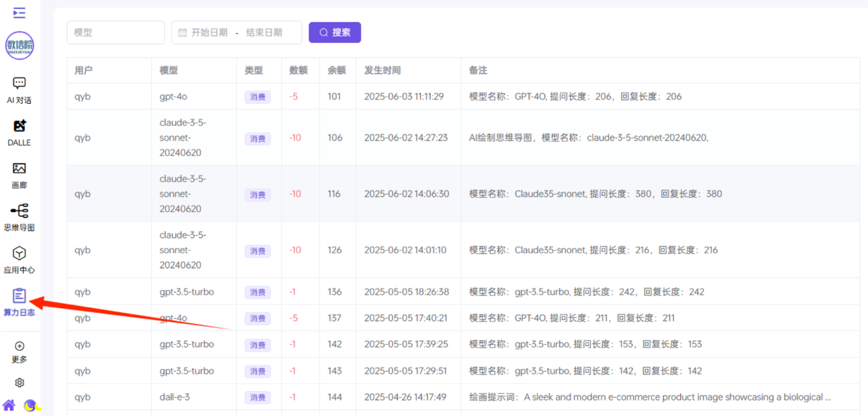The height and width of the screenshot is (416, 868).
Task: Click the 消费 tag in gpt-4o row
Action: tap(258, 97)
